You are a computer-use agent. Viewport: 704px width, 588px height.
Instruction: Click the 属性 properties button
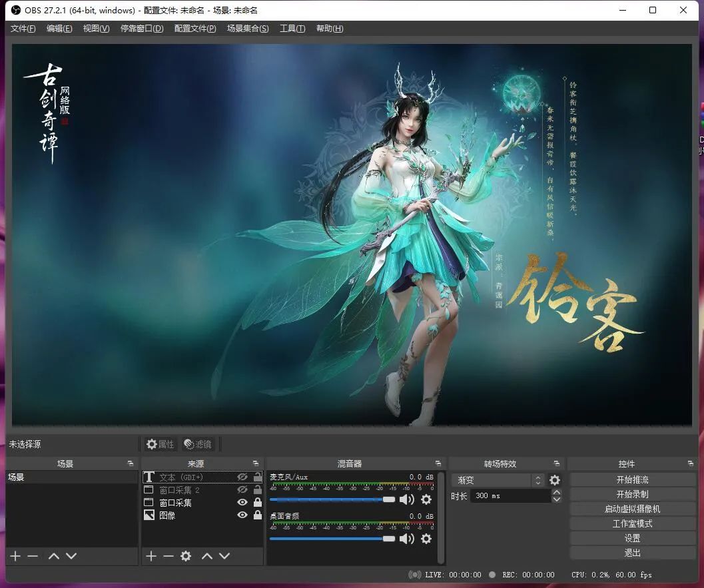(x=161, y=444)
